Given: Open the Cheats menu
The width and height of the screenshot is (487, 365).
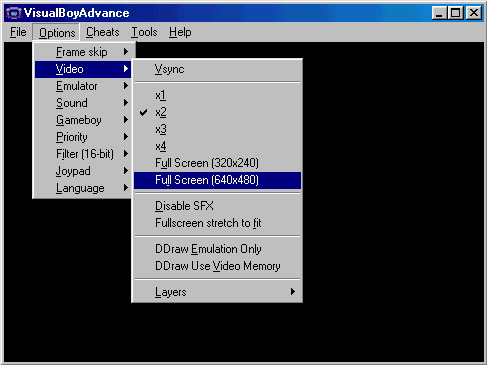Looking at the screenshot, I should click(x=102, y=32).
